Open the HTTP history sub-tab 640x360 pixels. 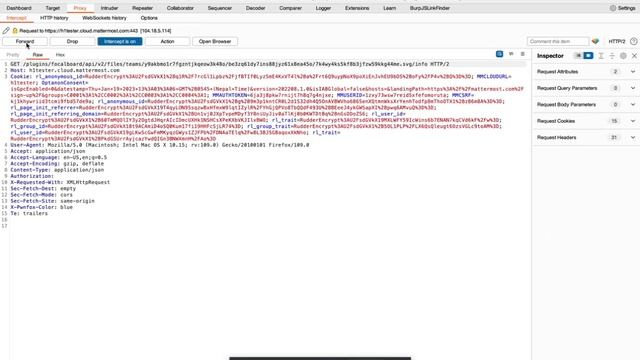pyautogui.click(x=54, y=18)
